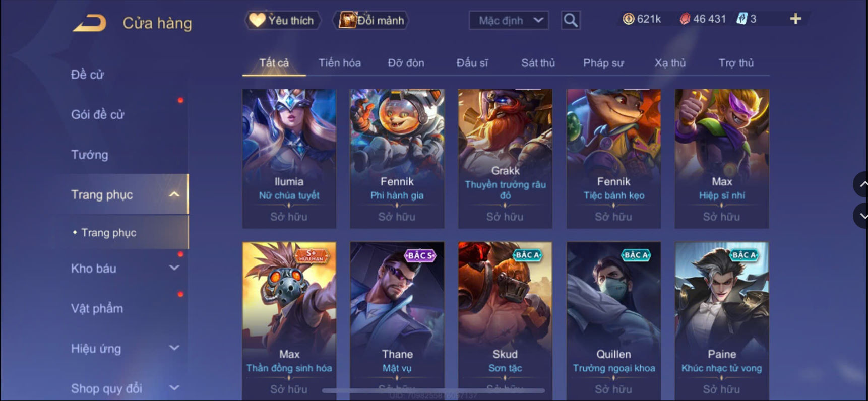Expand the Kho báu sidebar section
Image resolution: width=868 pixels, height=401 pixels.
coord(174,268)
